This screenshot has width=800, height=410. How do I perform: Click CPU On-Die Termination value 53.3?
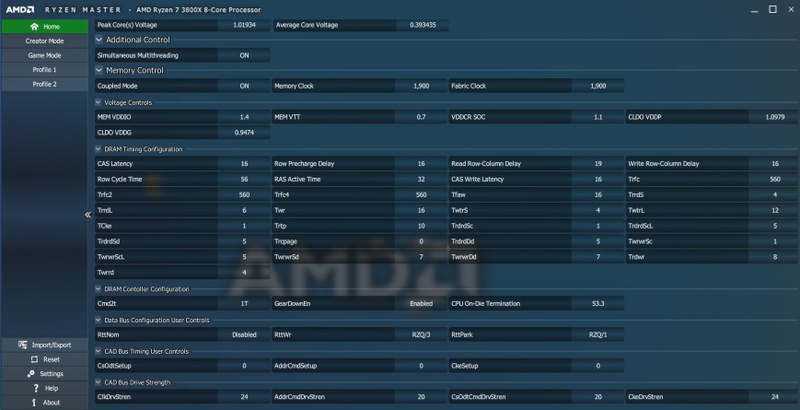tap(598, 303)
